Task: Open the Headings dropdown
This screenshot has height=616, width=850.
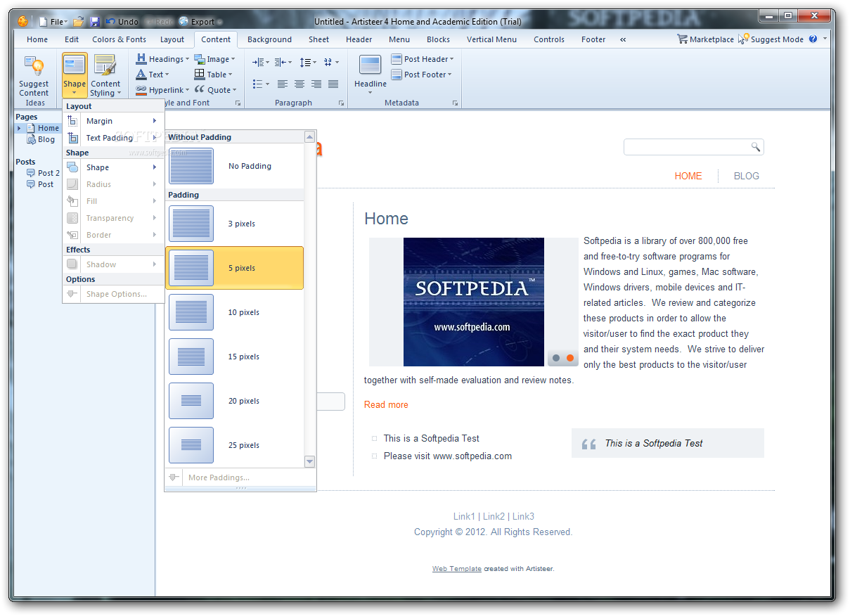Action: 162,59
